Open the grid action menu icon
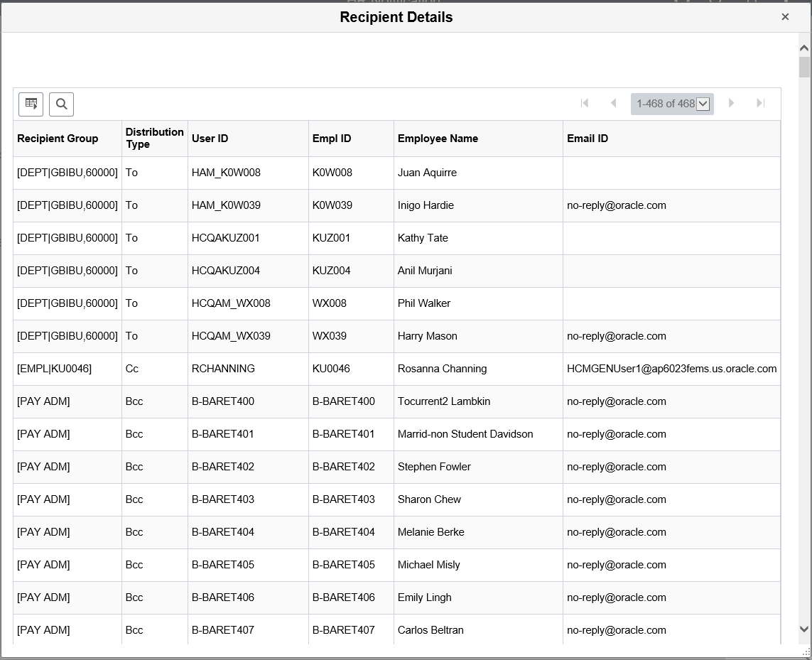This screenshot has width=812, height=660. point(31,104)
